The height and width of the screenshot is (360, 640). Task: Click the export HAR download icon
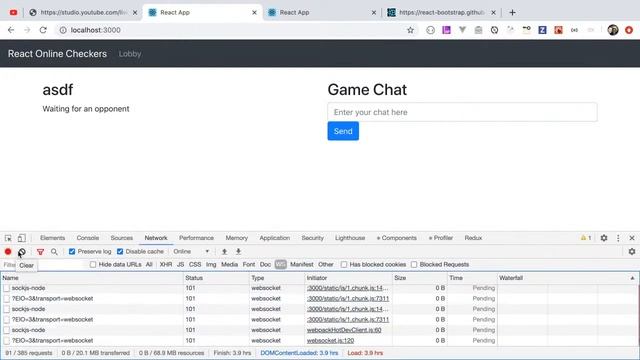(238, 251)
